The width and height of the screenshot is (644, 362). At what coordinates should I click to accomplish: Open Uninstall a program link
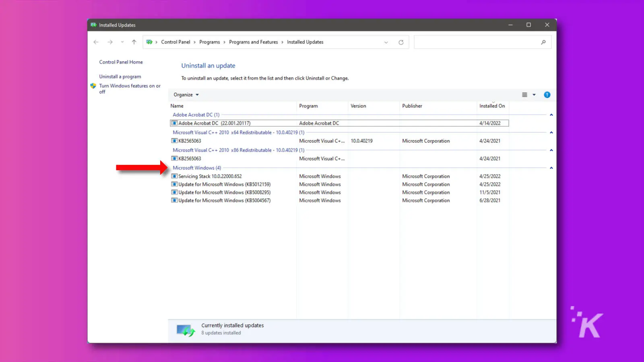pos(120,76)
